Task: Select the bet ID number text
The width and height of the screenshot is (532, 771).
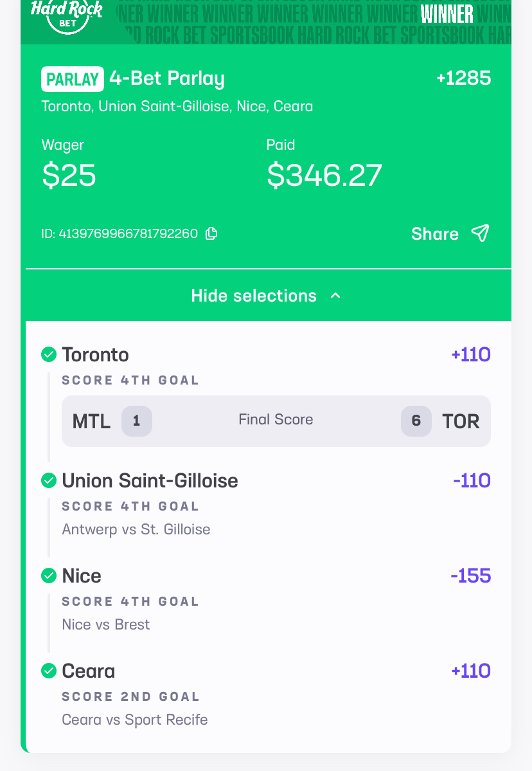Action: 120,233
